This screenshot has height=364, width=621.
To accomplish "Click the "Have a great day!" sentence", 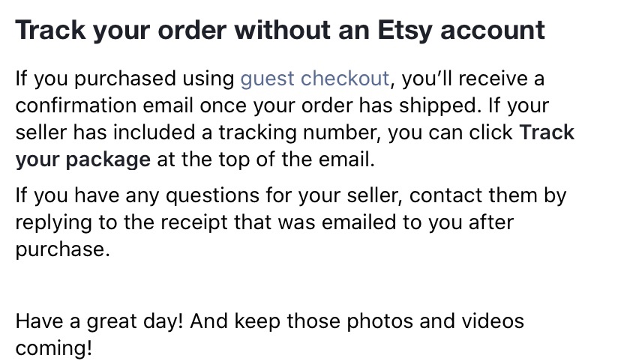I will pyautogui.click(x=100, y=322).
